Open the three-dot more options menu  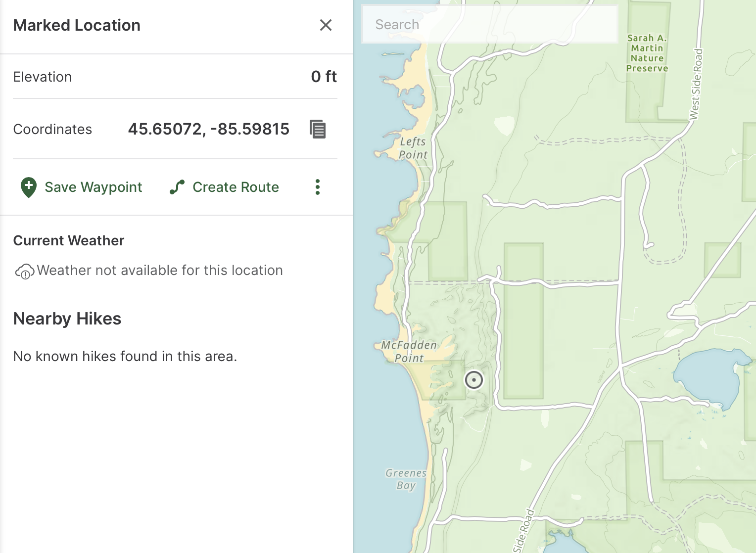point(318,187)
